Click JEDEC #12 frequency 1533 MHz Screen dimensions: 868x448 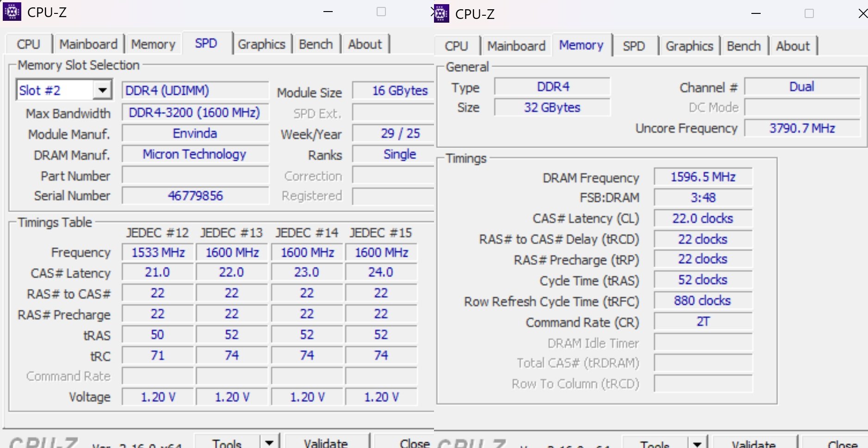158,252
